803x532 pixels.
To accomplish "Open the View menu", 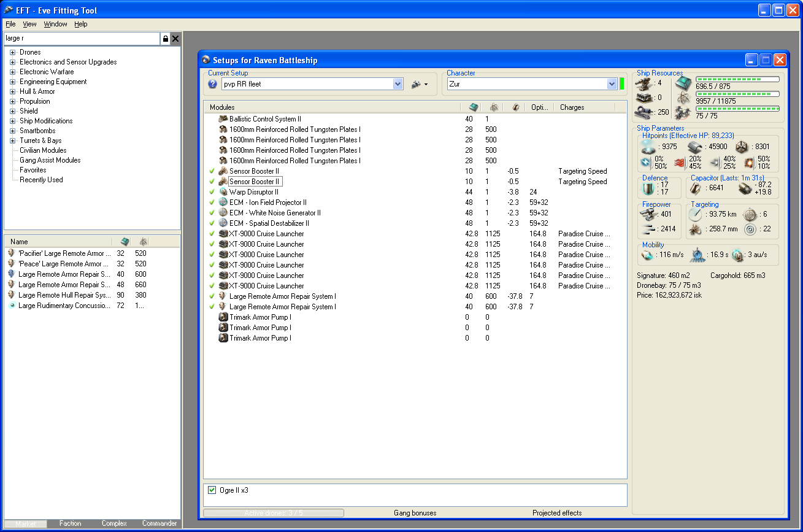I will coord(29,24).
